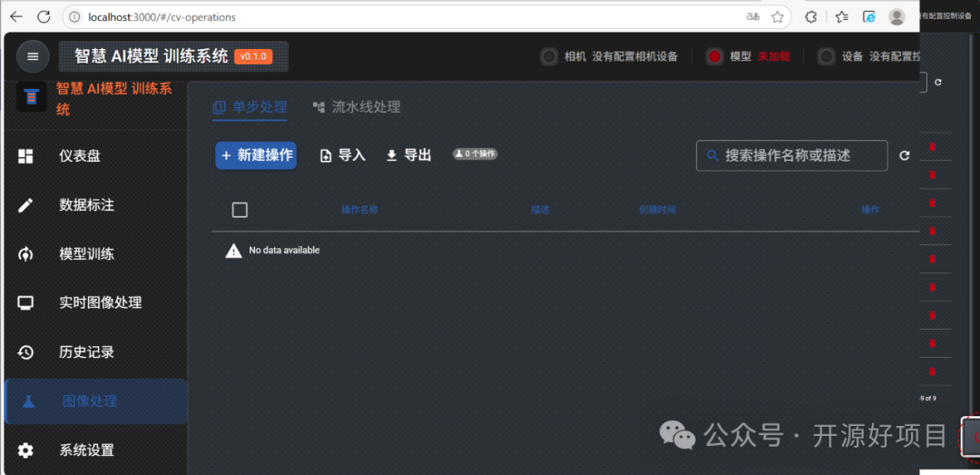Click the 数据标注 pencil icon
Image resolution: width=980 pixels, height=475 pixels.
[25, 205]
